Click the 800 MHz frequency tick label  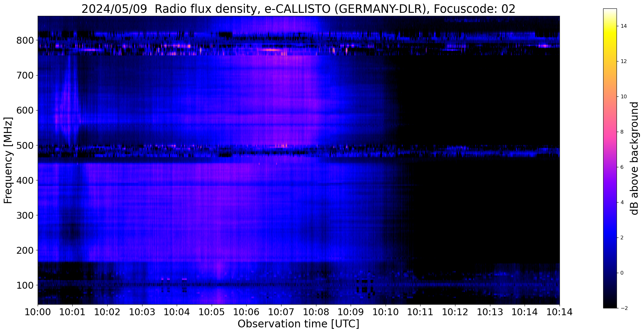[25, 41]
